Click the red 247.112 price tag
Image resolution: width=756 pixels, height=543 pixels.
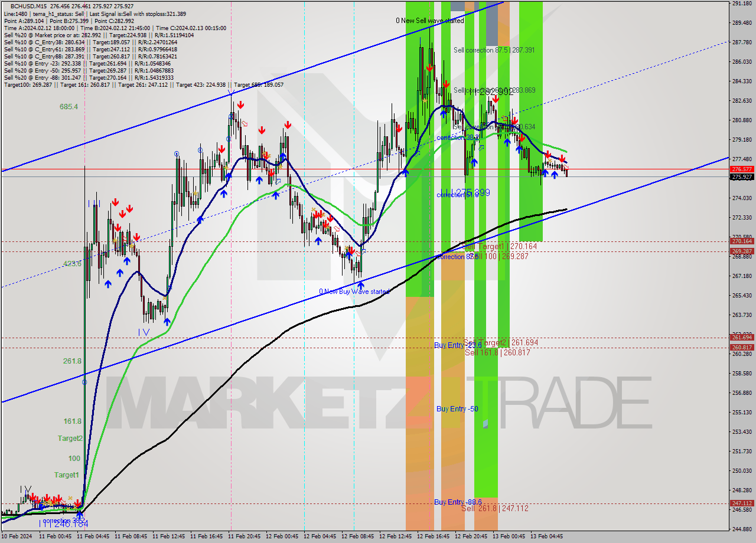(742, 503)
